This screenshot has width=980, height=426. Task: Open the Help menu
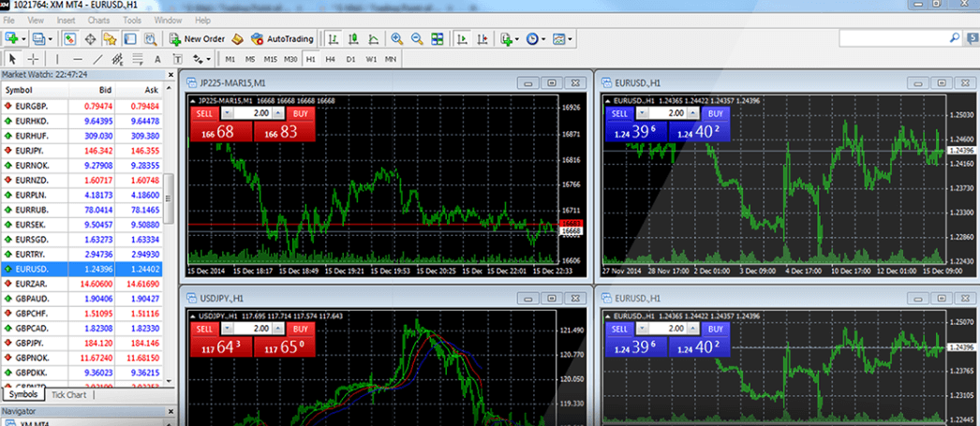[x=203, y=20]
